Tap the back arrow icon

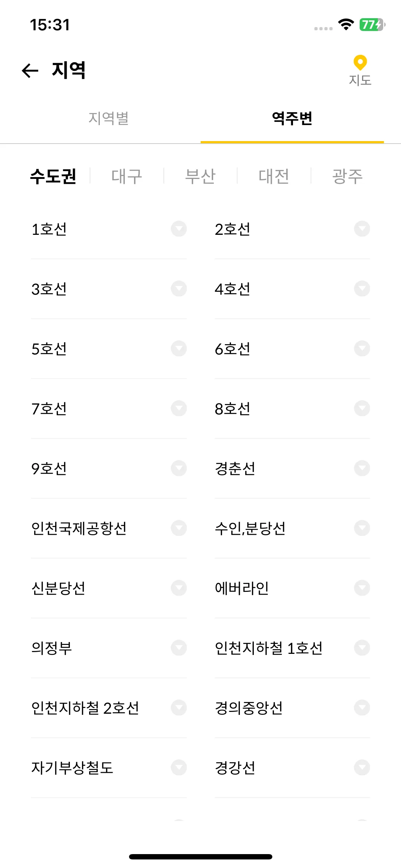[x=30, y=70]
